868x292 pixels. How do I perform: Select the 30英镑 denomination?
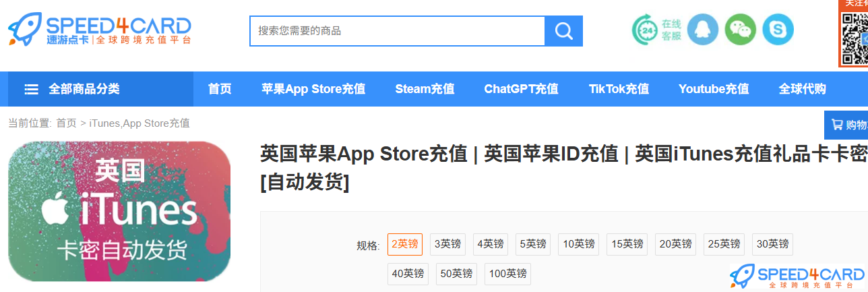coord(773,244)
